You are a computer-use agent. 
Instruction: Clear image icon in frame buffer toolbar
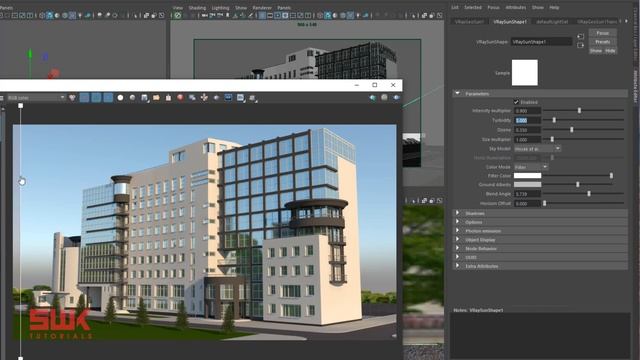click(x=168, y=98)
